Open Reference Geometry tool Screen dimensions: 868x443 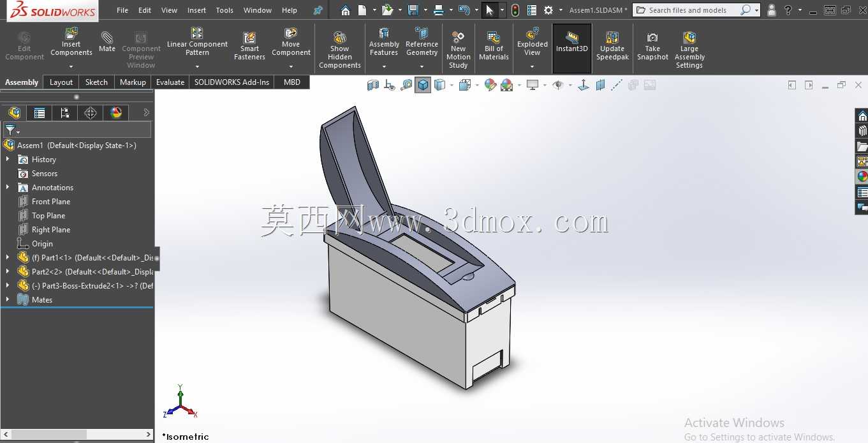point(422,41)
